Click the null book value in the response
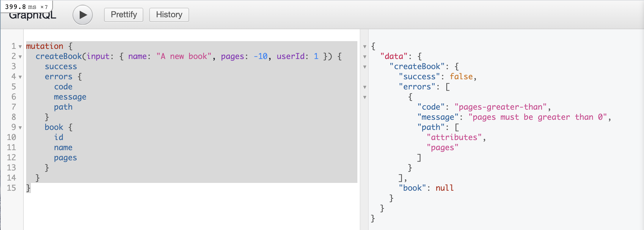644x230 pixels. (x=444, y=188)
